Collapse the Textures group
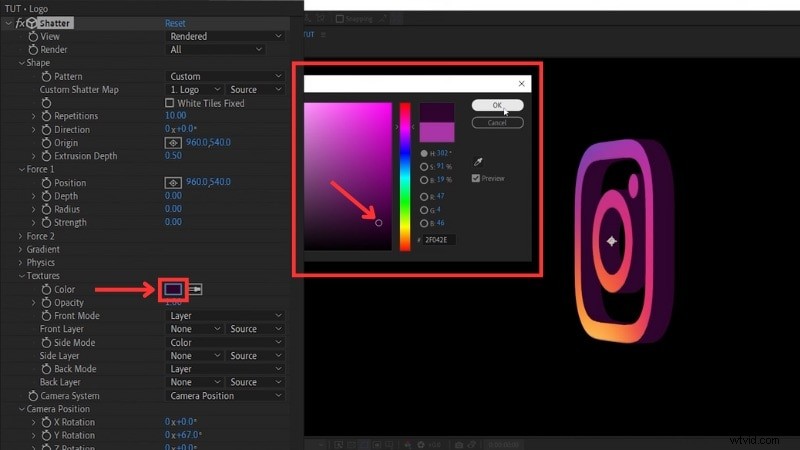This screenshot has width=800, height=450. coord(21,276)
